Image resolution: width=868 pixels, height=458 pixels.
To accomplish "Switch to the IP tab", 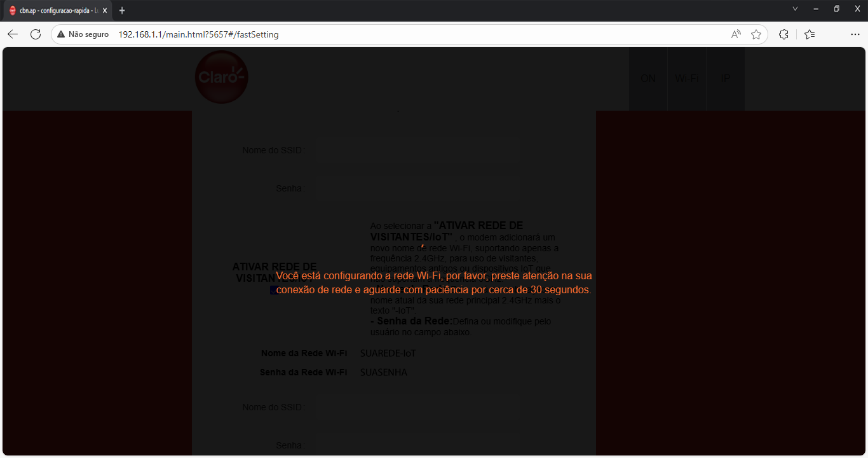I will coord(725,79).
